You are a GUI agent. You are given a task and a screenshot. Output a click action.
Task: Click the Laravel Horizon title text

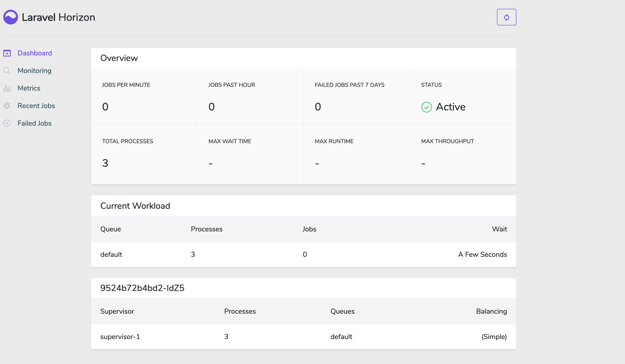[x=58, y=17]
